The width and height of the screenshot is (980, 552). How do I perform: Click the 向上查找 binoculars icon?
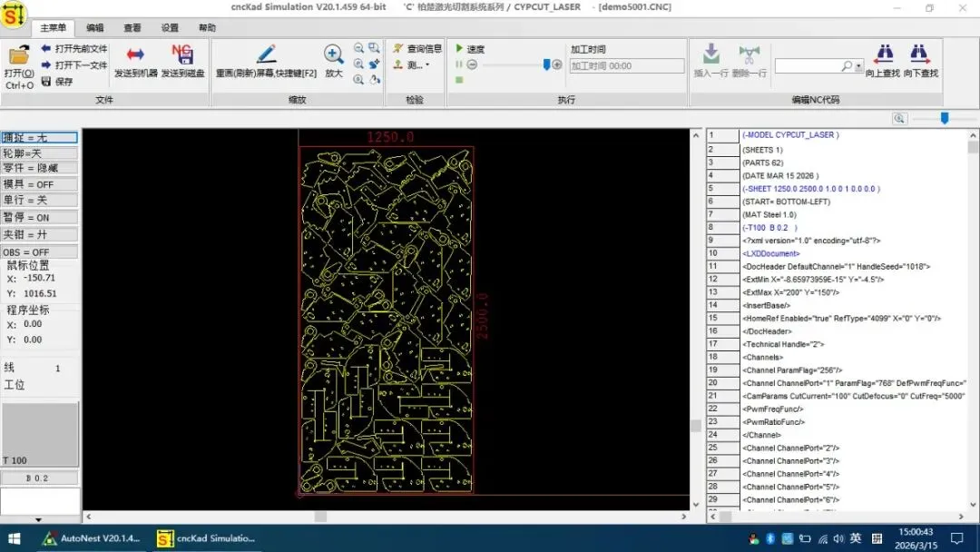[x=883, y=54]
